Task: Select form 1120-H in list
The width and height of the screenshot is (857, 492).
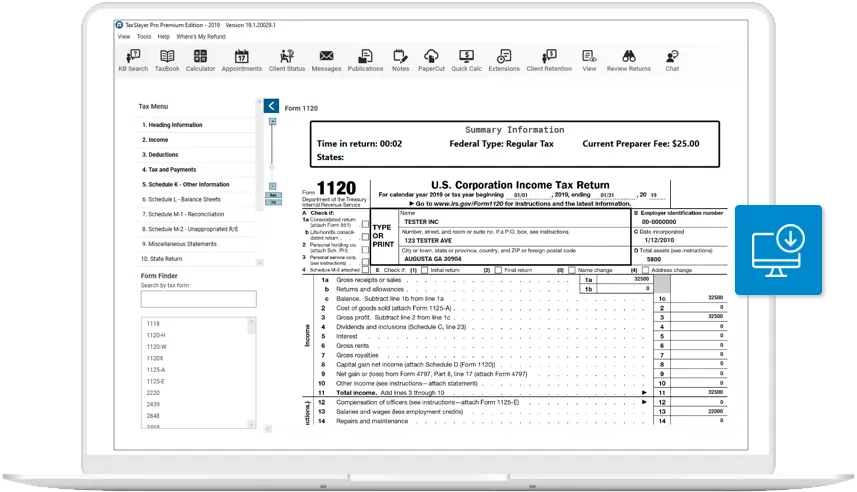Action: (x=156, y=335)
